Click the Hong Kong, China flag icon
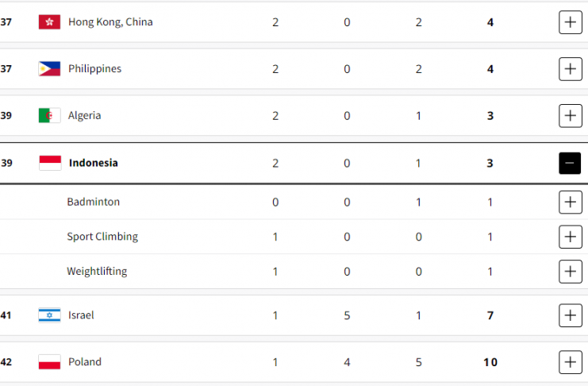 pyautogui.click(x=49, y=22)
